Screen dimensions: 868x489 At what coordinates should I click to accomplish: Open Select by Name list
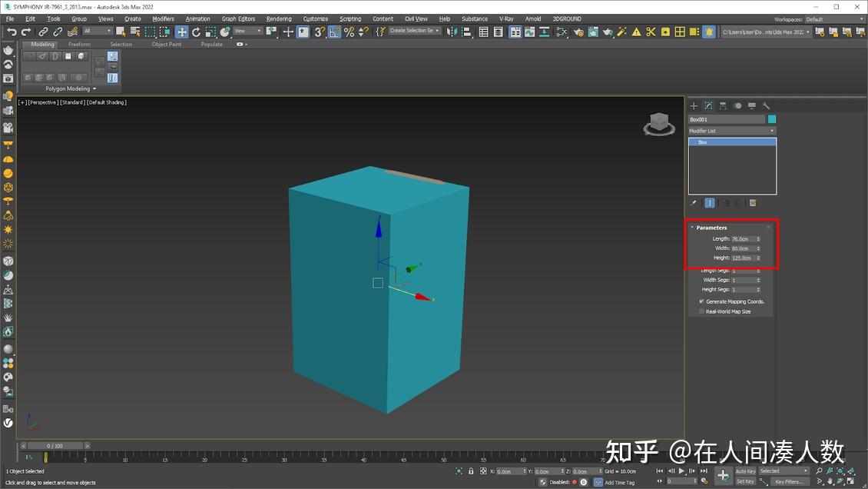click(x=135, y=32)
